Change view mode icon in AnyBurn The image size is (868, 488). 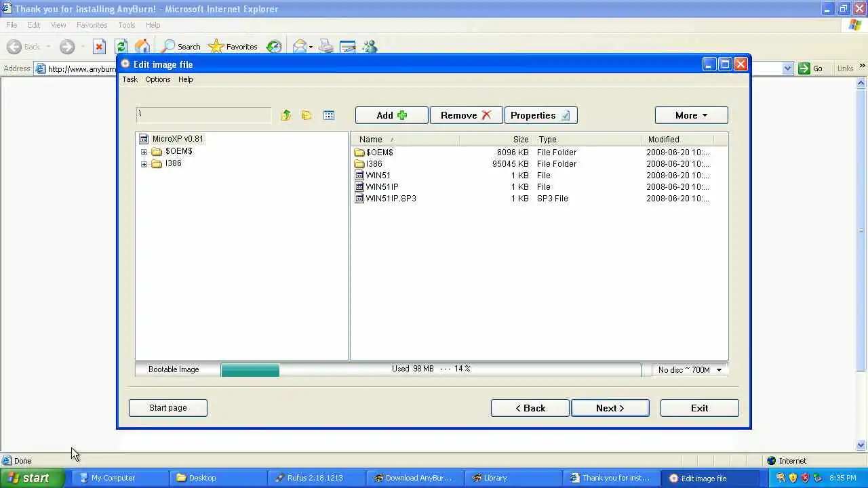coord(329,115)
